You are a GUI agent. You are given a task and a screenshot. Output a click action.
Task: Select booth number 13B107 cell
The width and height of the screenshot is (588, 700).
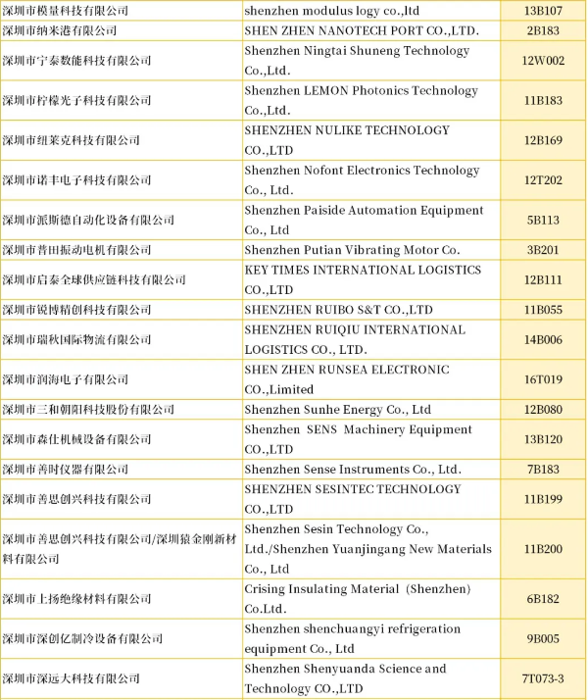(x=543, y=11)
